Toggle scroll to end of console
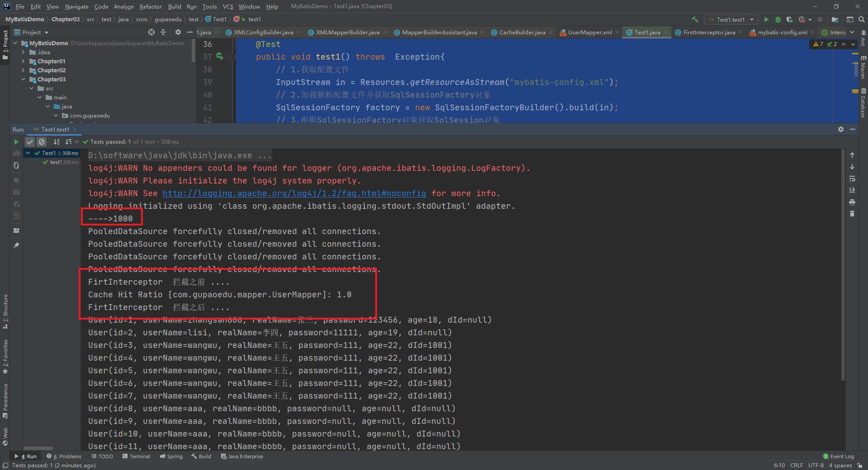The image size is (868, 470). (852, 190)
